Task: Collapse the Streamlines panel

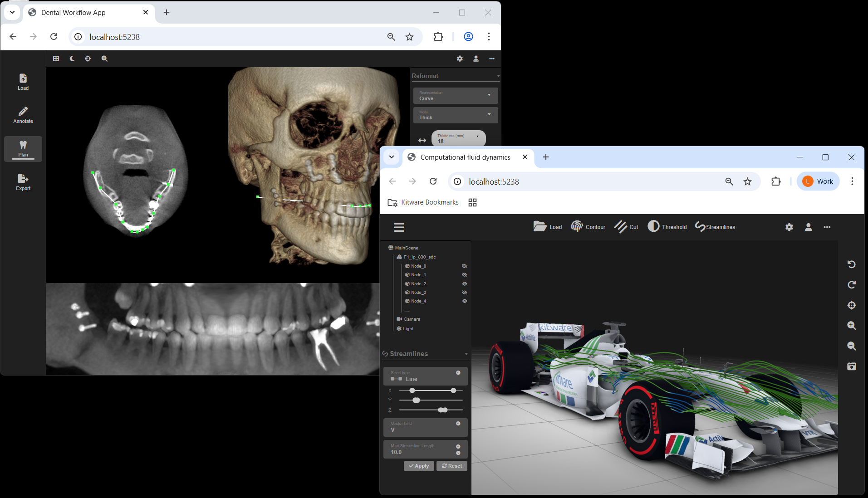Action: [x=466, y=354]
